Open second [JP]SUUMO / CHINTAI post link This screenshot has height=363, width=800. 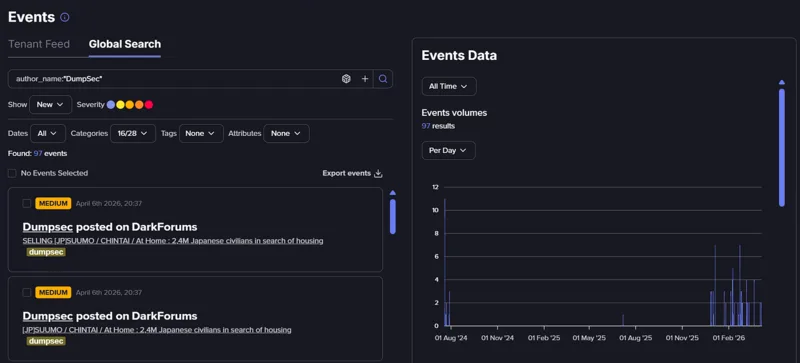click(x=157, y=330)
